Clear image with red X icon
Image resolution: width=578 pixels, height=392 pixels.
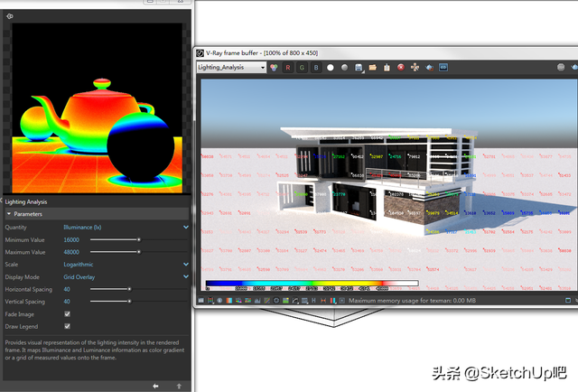coord(401,67)
